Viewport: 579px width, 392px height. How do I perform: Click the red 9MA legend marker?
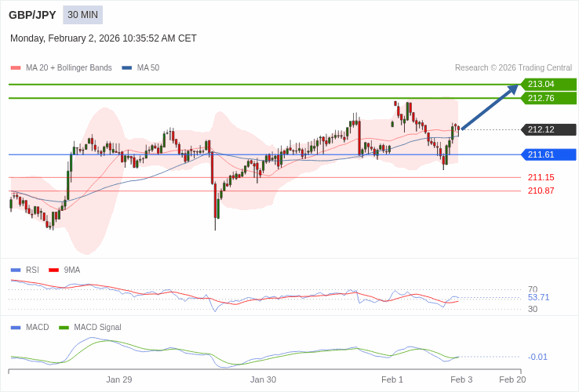pos(53,270)
